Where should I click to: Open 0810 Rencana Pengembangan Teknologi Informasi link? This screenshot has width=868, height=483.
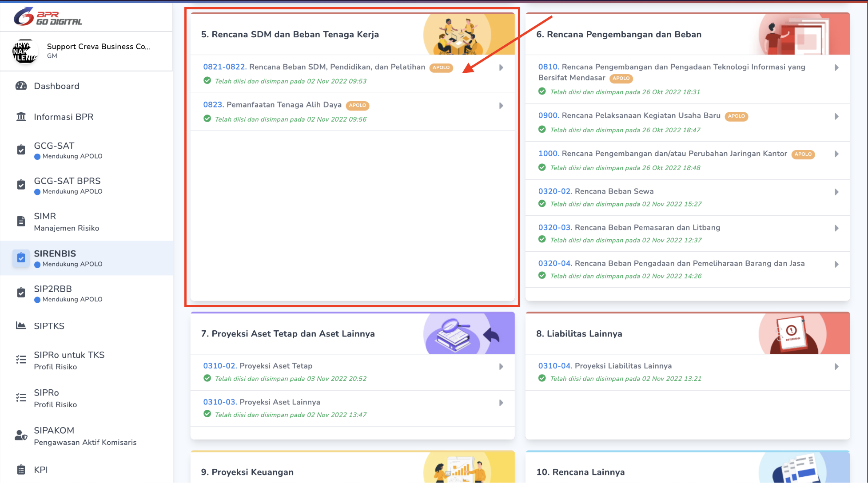[672, 72]
